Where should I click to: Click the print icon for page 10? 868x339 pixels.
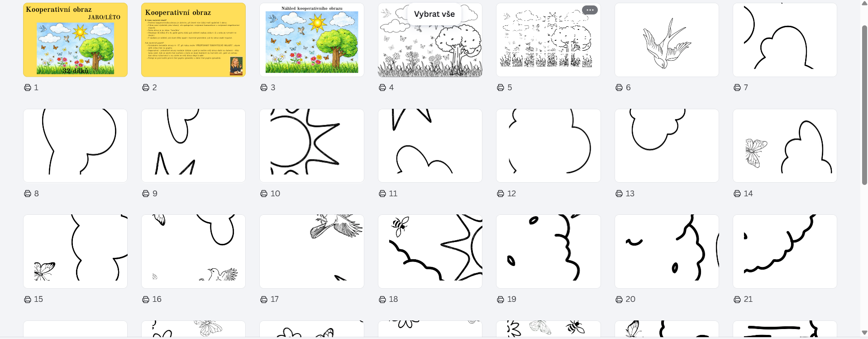(264, 194)
